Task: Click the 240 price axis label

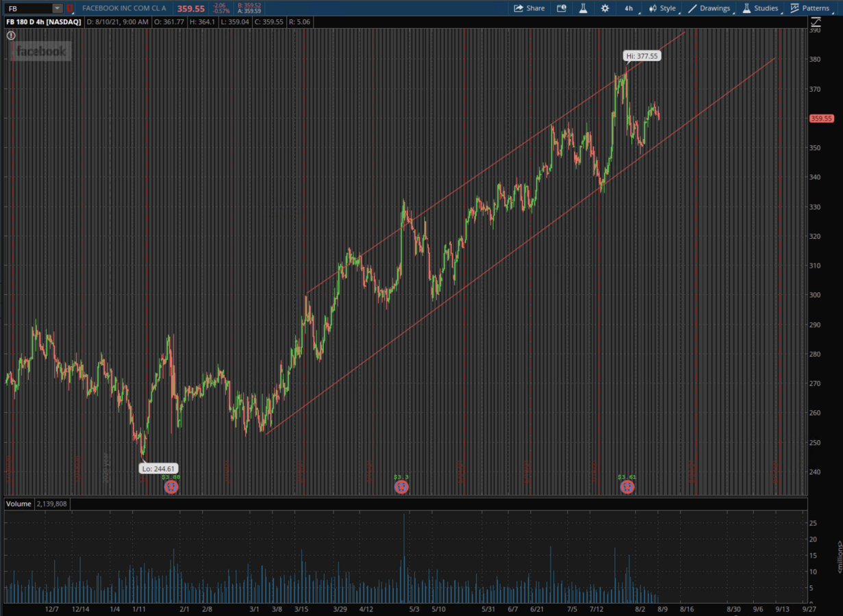Action: click(x=815, y=472)
